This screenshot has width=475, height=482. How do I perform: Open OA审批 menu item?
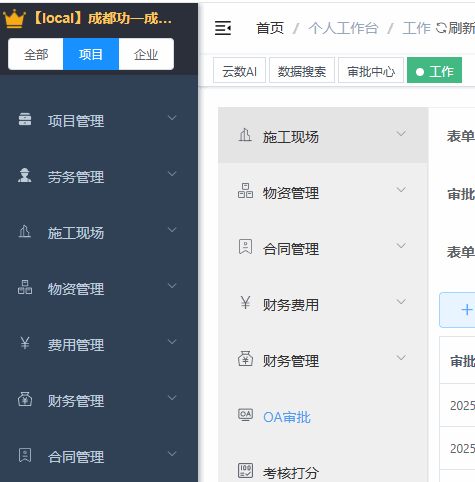click(x=287, y=417)
